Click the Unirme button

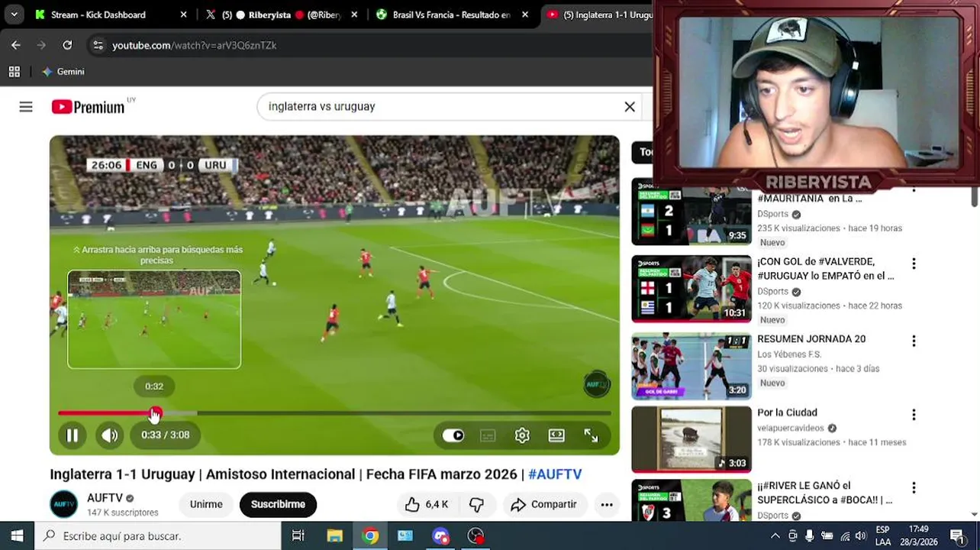(206, 504)
